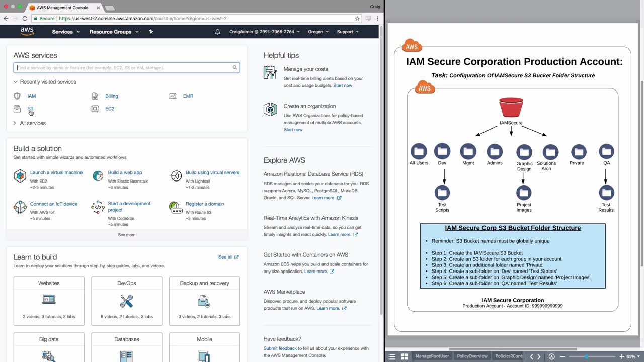Click the Build using virtual servers icon
The image size is (644, 362).
(x=176, y=176)
